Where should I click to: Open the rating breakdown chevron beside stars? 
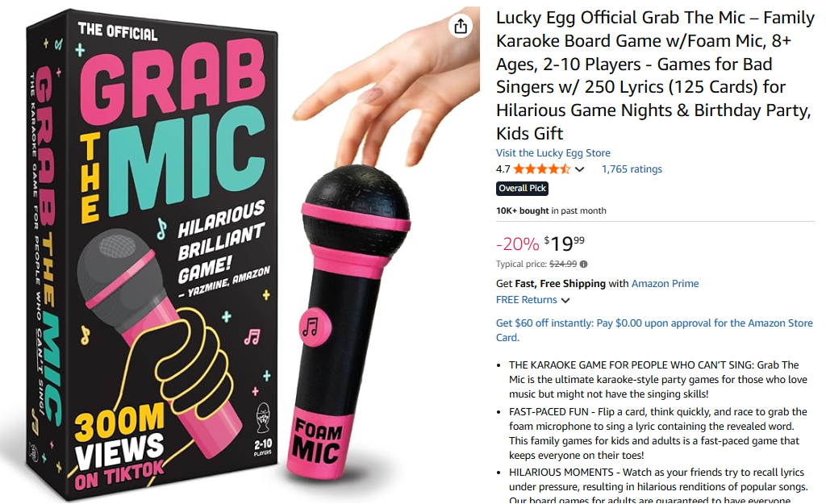point(579,169)
